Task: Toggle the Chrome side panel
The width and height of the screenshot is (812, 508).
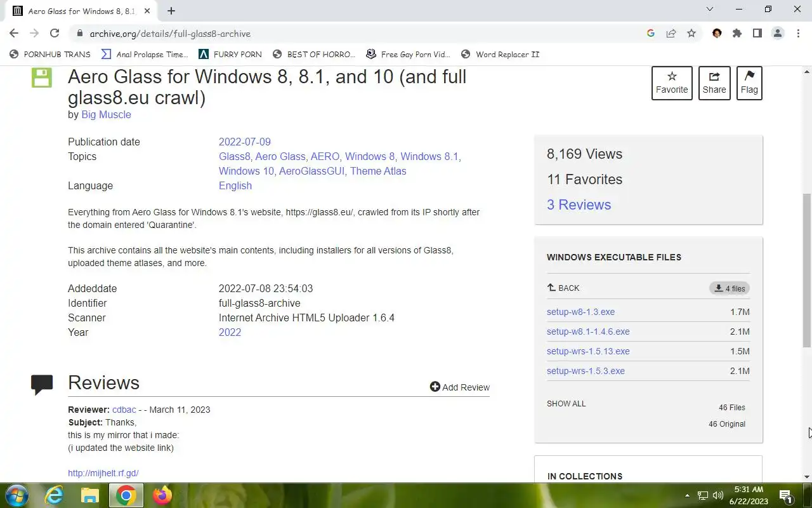Action: pos(757,34)
